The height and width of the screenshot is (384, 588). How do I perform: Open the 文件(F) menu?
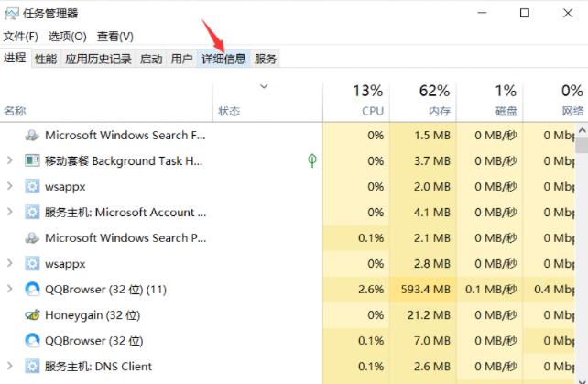(x=20, y=37)
